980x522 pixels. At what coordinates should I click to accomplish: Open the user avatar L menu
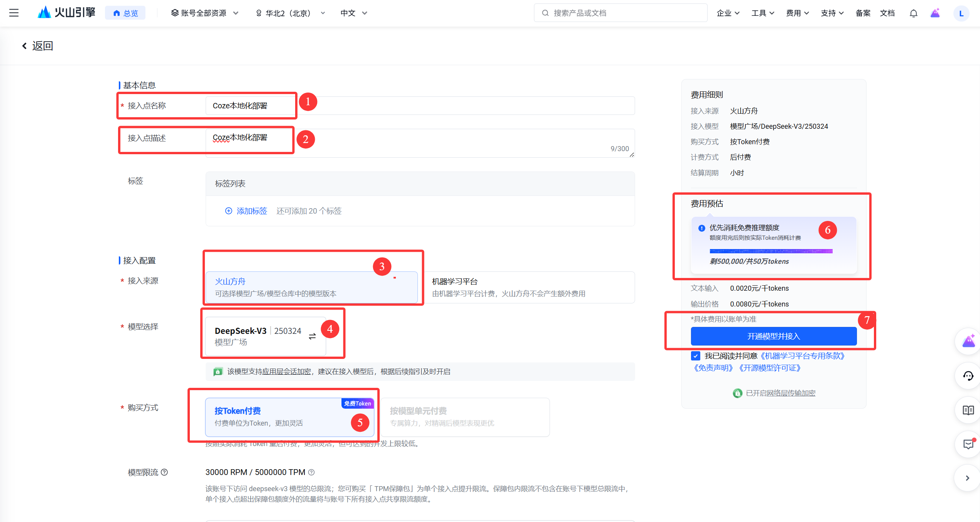pyautogui.click(x=961, y=13)
